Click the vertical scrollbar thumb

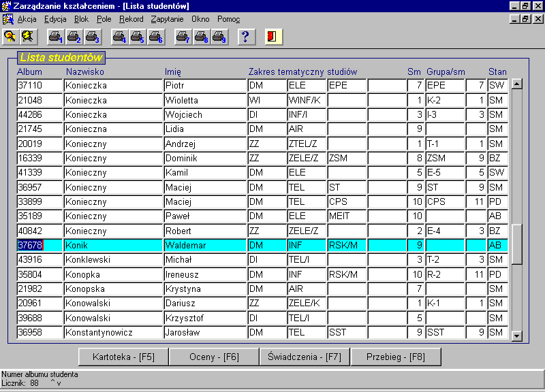coord(517,244)
